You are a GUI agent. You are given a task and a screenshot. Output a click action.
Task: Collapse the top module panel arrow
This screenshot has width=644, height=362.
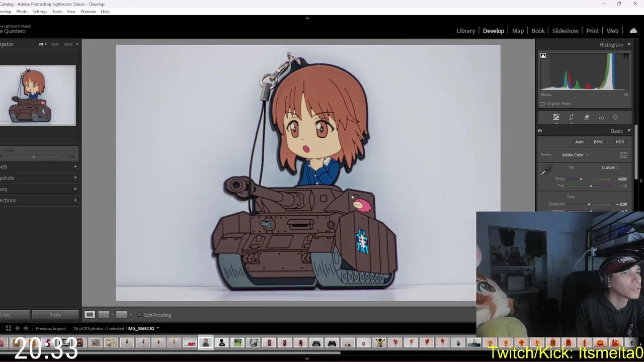pos(307,18)
